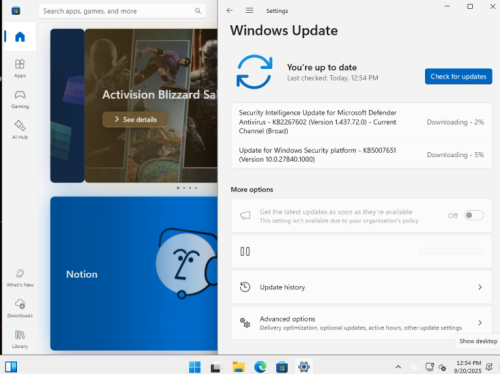Click See details on Activision Blizzard banner

135,119
